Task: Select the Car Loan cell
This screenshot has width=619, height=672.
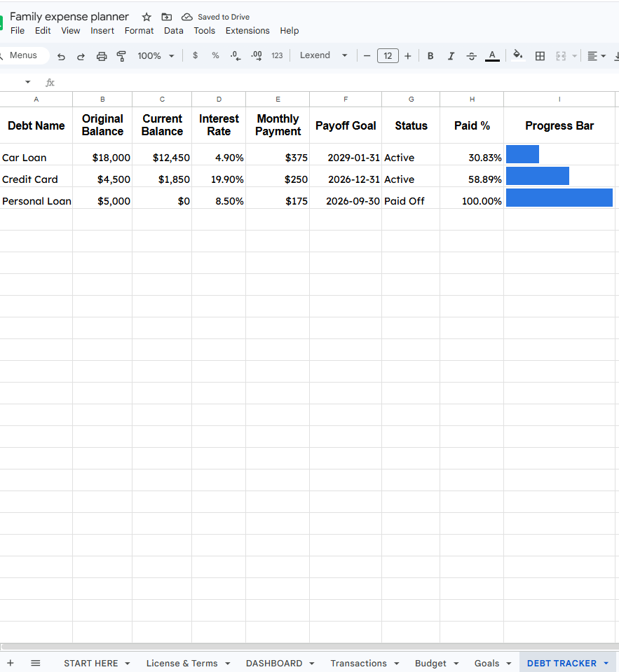Action: pos(36,155)
